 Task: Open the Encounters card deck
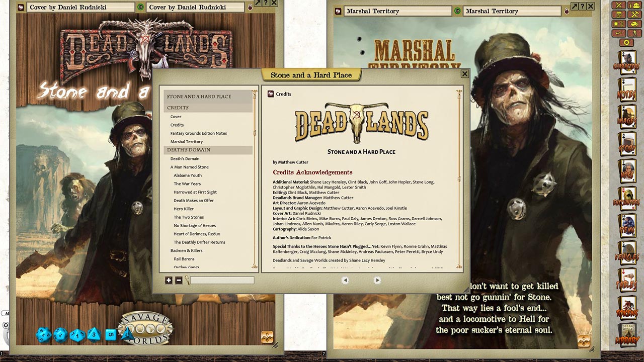[x=627, y=199]
